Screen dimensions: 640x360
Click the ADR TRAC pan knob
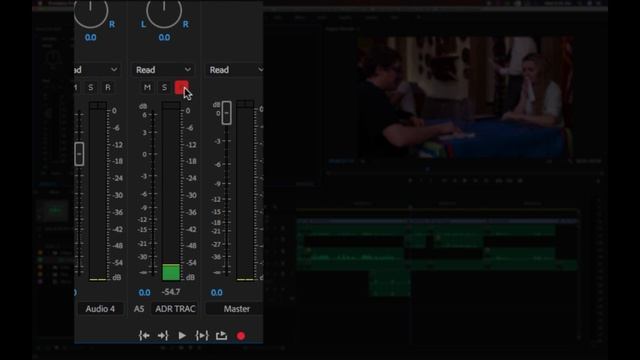(x=164, y=11)
